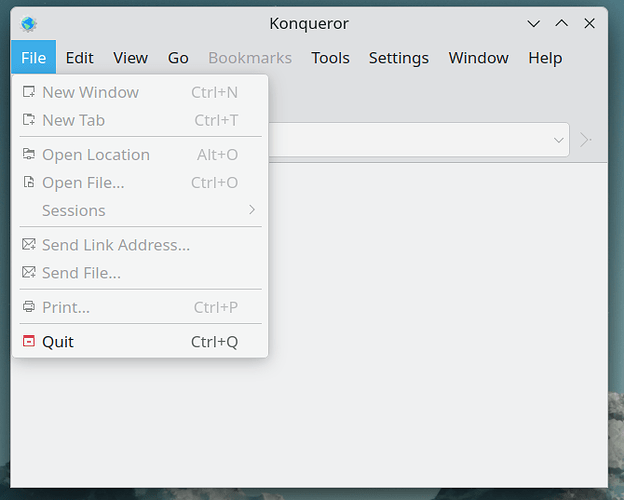
Task: Click the Open File document icon
Action: click(x=29, y=182)
